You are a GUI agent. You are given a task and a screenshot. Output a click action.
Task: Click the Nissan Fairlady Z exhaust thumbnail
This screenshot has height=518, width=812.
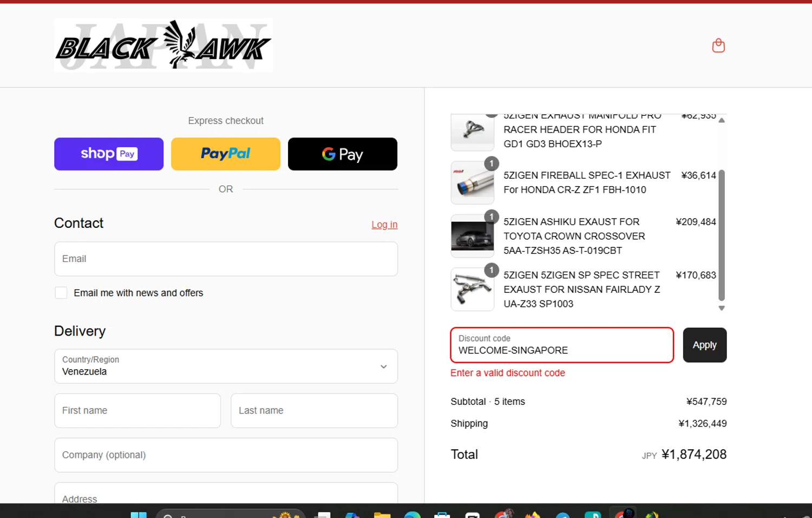coord(473,289)
